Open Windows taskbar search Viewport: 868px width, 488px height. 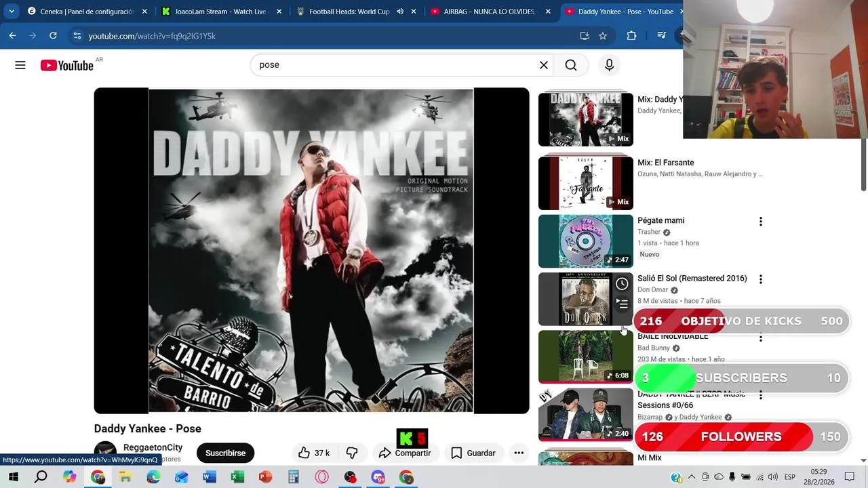click(x=41, y=477)
